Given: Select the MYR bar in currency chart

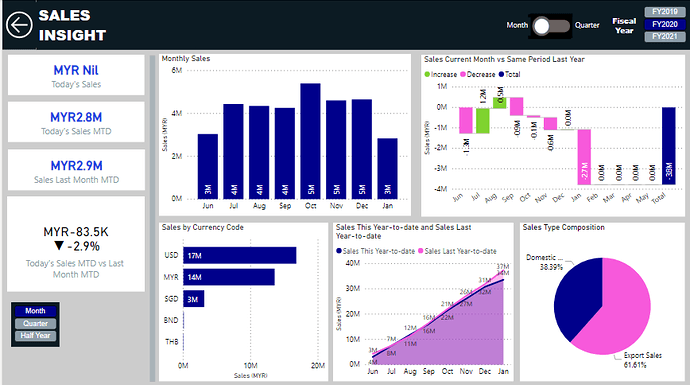Looking at the screenshot, I should [229, 277].
